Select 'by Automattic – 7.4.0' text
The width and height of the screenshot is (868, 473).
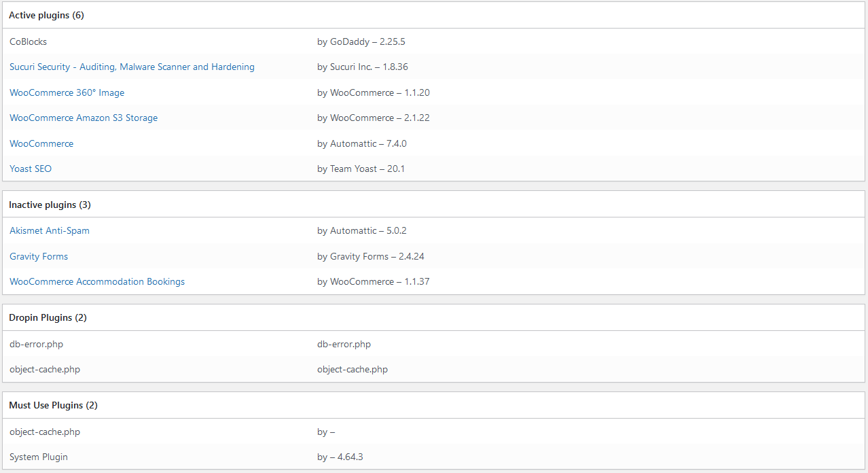(361, 143)
